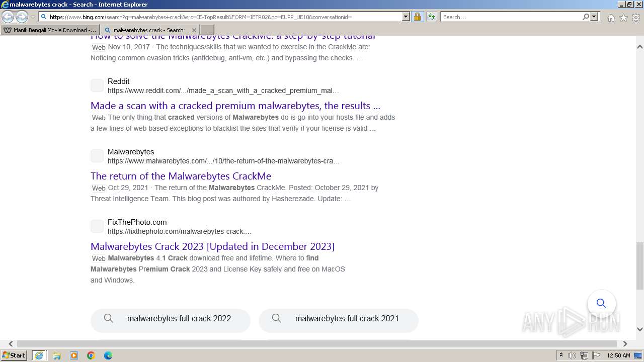The width and height of the screenshot is (644, 362).
Task: Open Google Chrome from the taskbar
Action: pyautogui.click(x=91, y=355)
